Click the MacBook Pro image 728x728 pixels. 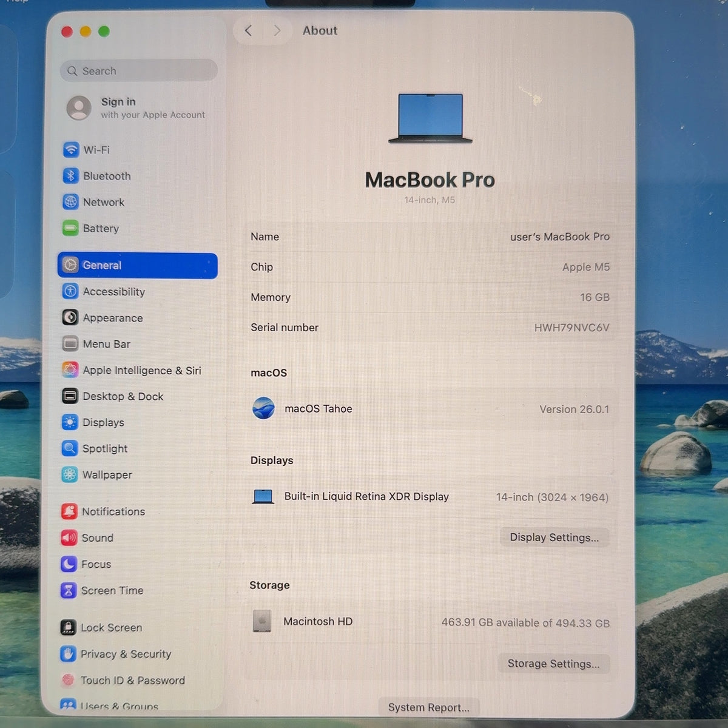430,119
